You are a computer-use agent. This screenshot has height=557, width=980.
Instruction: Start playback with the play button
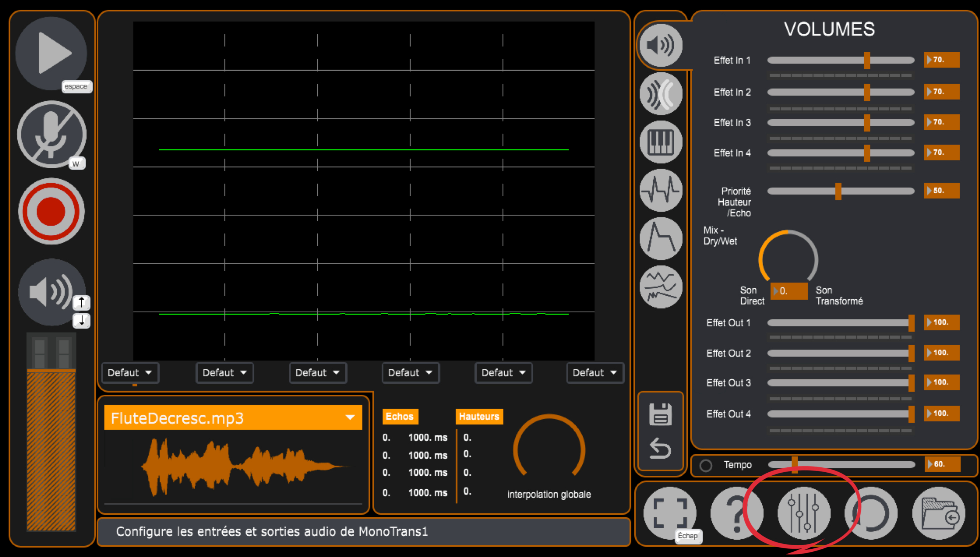tap(51, 53)
